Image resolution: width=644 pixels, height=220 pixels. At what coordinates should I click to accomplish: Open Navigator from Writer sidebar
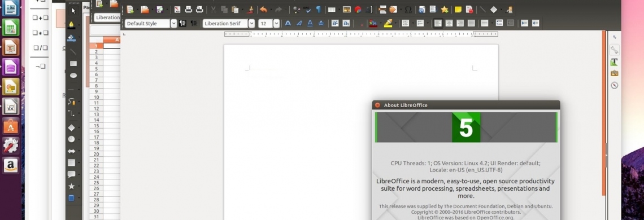(x=614, y=85)
